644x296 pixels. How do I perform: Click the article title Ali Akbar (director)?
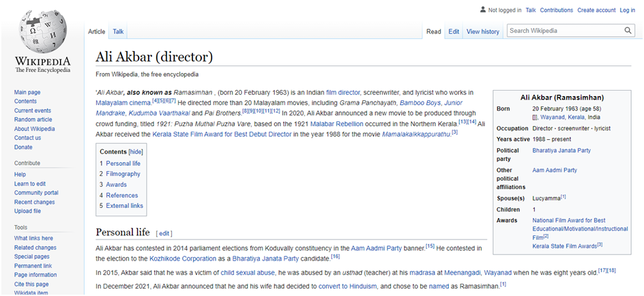154,57
